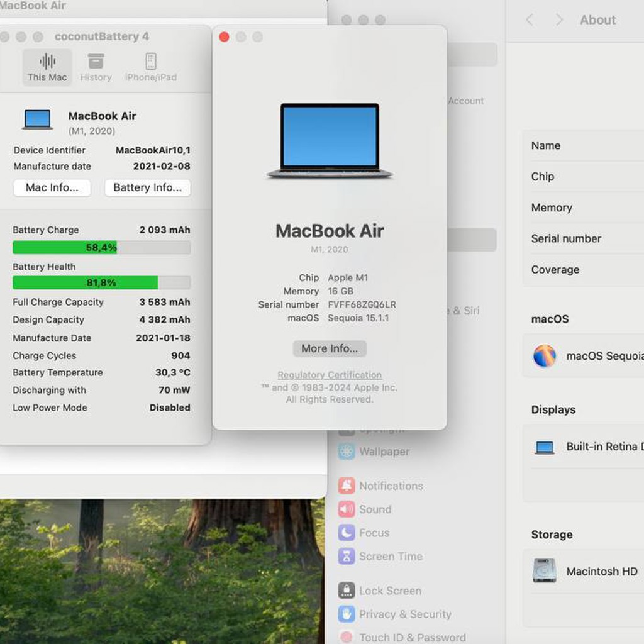Click the 16 GB memory value in About window
This screenshot has height=644, width=644.
coord(340,291)
